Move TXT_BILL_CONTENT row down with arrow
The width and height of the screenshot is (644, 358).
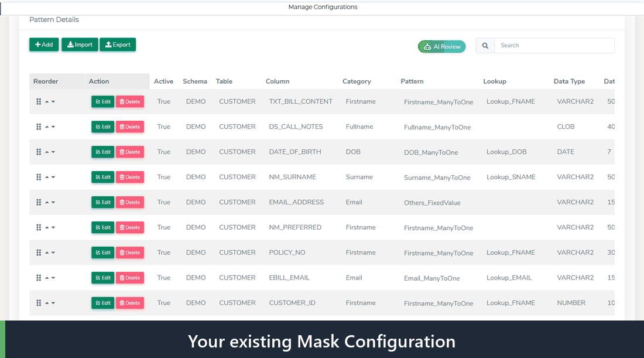(53, 101)
